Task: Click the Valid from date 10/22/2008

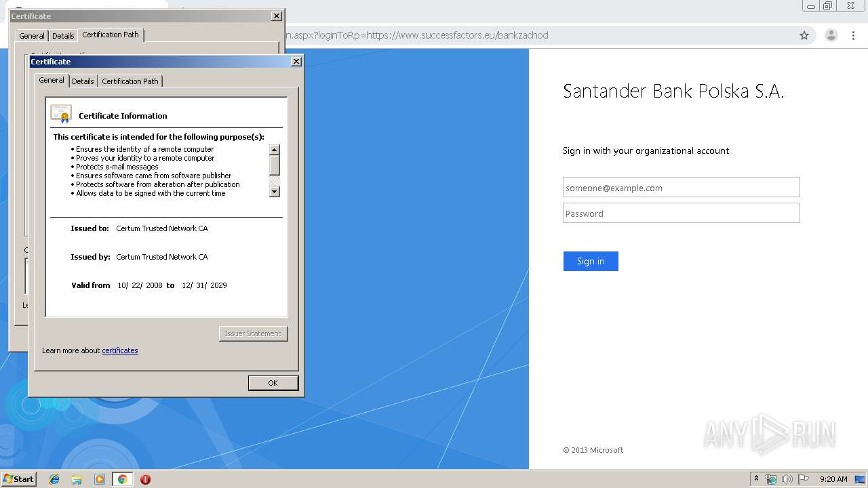Action: 140,285
